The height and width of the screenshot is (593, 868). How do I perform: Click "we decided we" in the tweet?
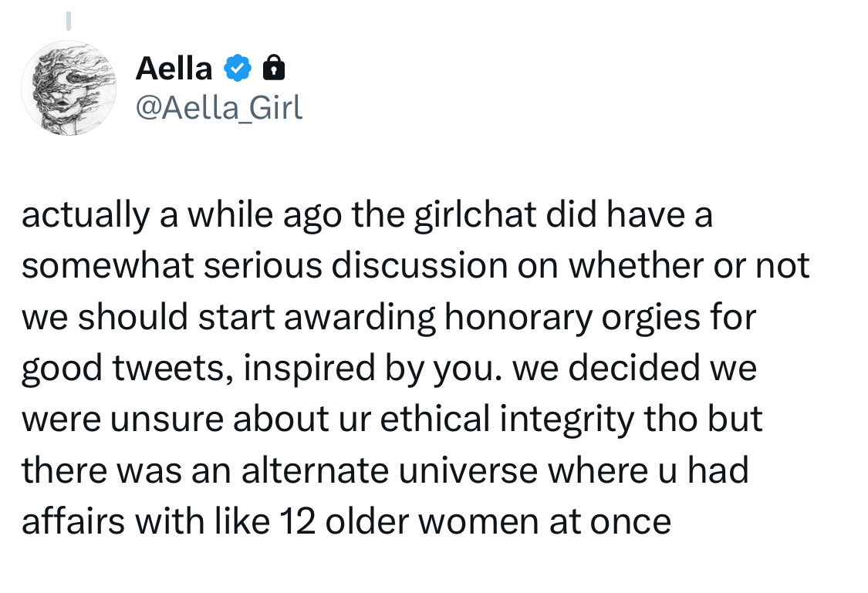635,369
